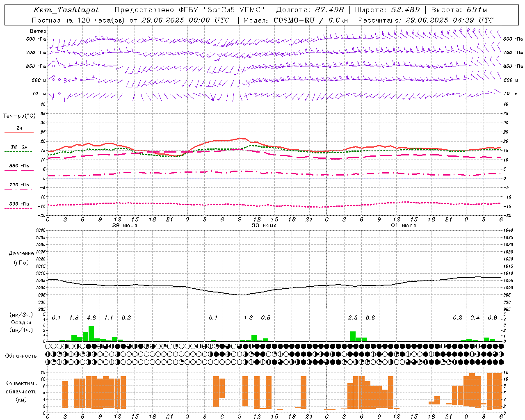525x420 pixels.
Task: Click the Высота: 691м header entry
Action: tap(459, 10)
